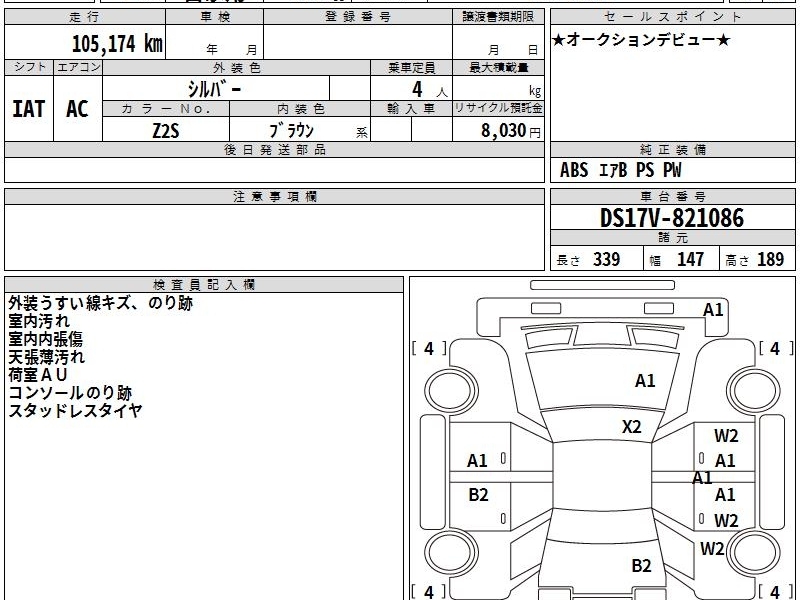Select inspector note 天張薄汚れ
The height and width of the screenshot is (600, 800).
(x=46, y=357)
